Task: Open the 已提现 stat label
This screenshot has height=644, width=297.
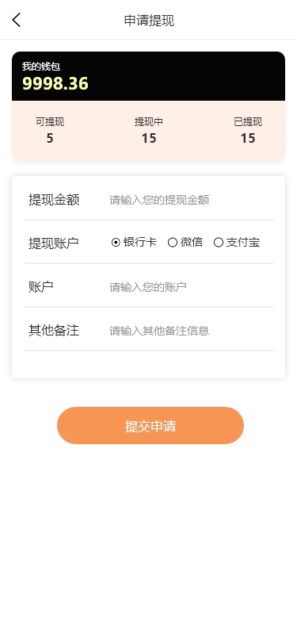Action: pos(248,122)
